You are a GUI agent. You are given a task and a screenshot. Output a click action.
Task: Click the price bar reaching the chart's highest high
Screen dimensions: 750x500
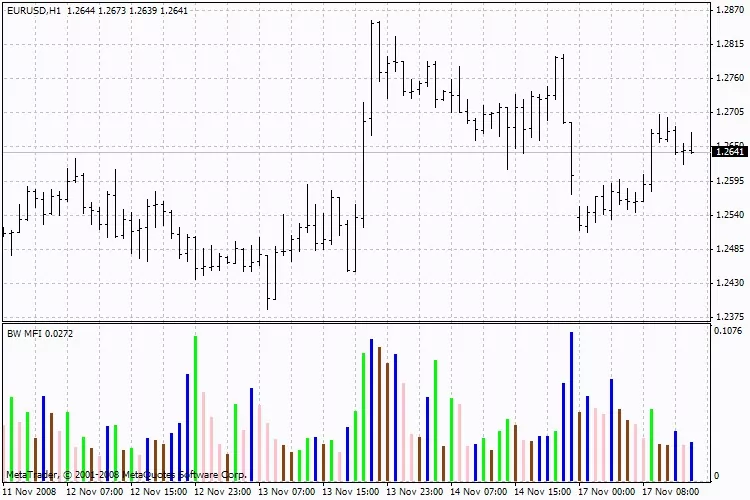click(x=372, y=78)
